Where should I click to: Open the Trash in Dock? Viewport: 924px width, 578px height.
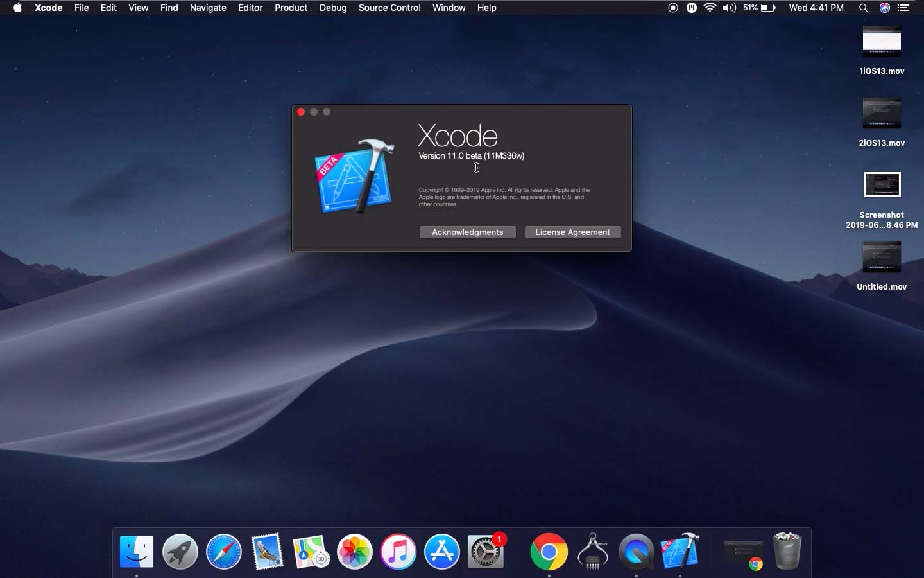click(787, 550)
